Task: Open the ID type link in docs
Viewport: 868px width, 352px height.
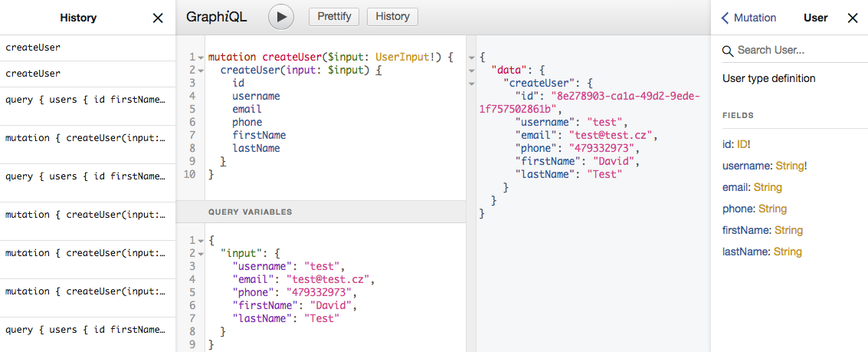Action: pos(742,144)
